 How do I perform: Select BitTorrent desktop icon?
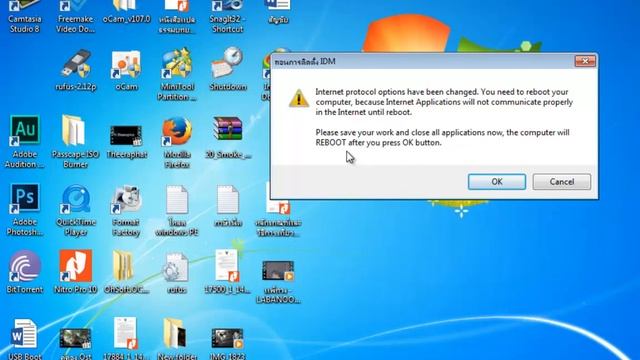pos(24,272)
